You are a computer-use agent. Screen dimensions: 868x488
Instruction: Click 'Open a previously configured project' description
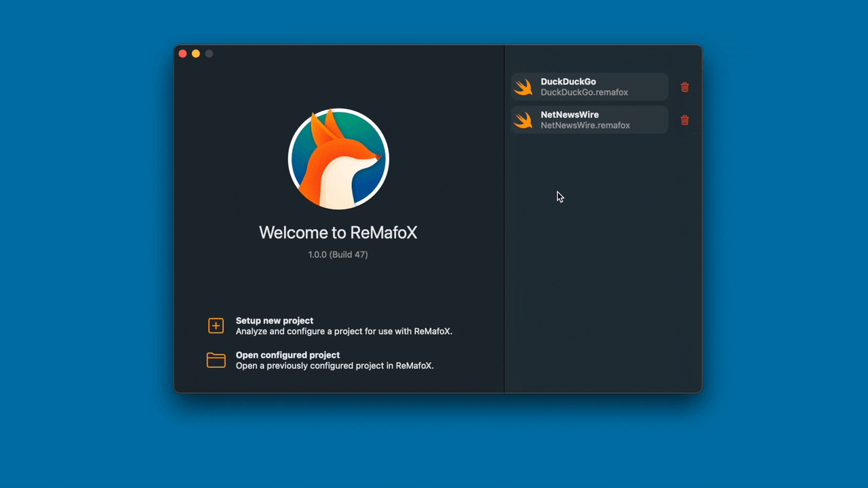(x=334, y=365)
